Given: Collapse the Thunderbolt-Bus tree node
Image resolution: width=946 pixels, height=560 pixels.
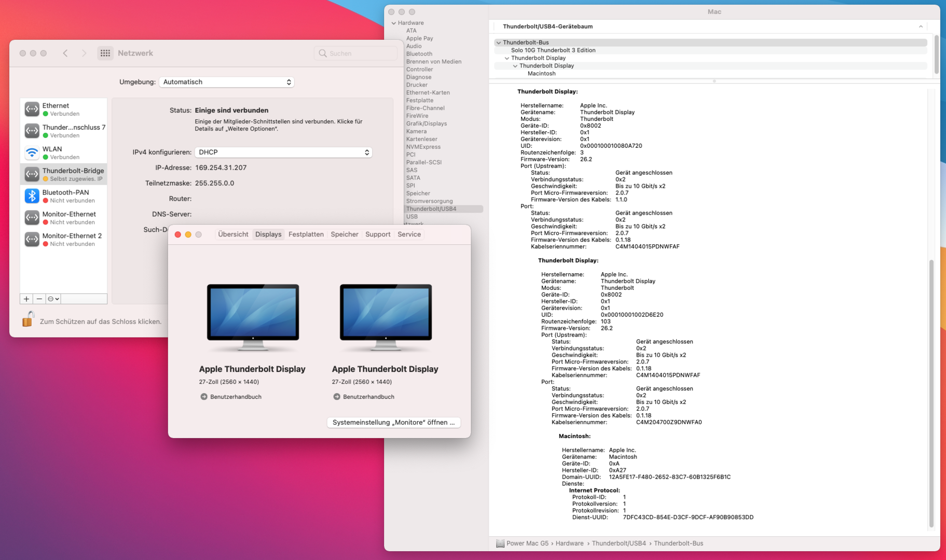Looking at the screenshot, I should 499,43.
